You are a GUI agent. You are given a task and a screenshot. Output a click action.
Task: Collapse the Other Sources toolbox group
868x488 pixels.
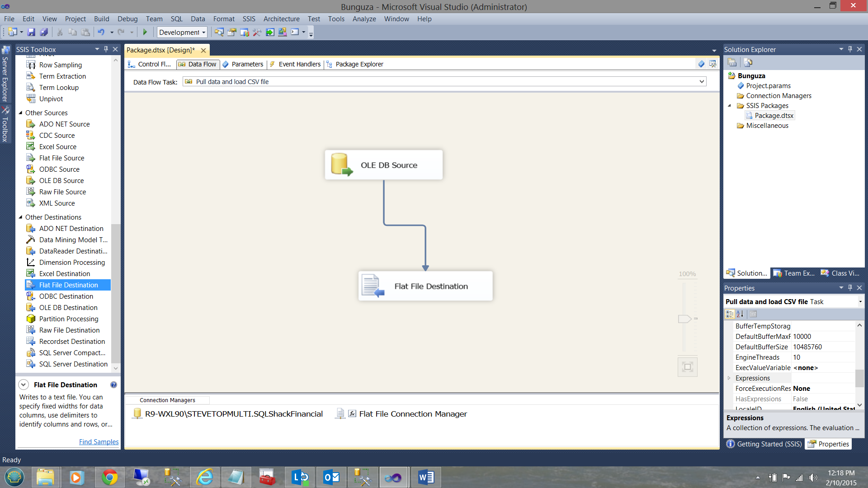pos(20,113)
